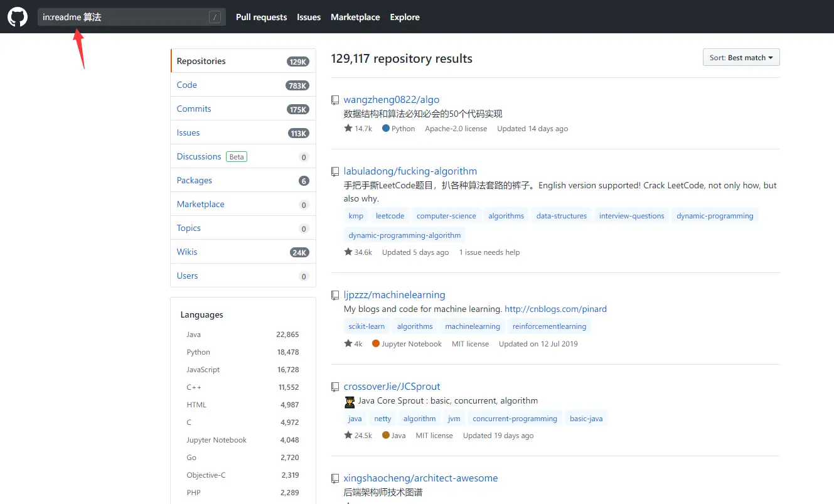Select the Users results category

pyautogui.click(x=243, y=276)
